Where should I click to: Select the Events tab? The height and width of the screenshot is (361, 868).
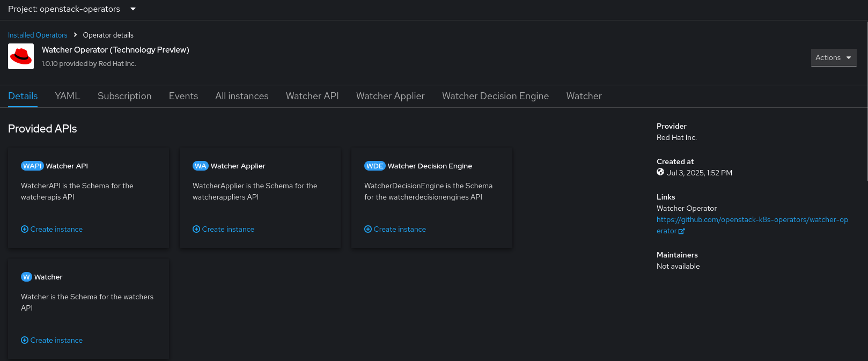click(183, 96)
